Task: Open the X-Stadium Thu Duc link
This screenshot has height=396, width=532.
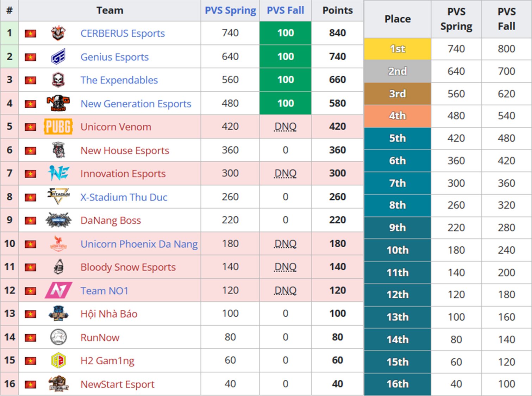Action: pos(124,197)
